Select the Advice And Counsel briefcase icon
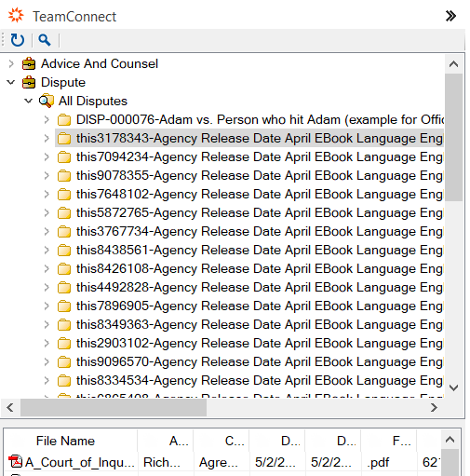The height and width of the screenshot is (476, 470). click(x=29, y=63)
